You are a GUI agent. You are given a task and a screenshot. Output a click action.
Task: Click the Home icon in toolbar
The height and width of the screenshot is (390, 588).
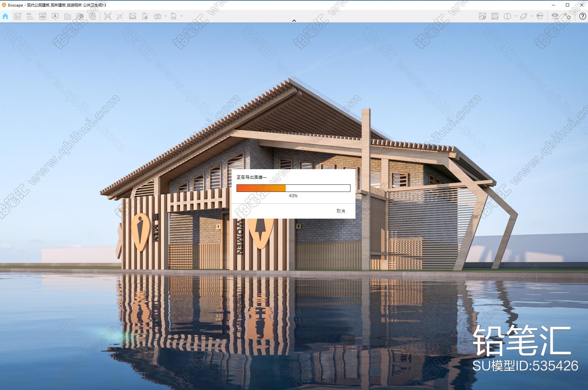point(5,16)
